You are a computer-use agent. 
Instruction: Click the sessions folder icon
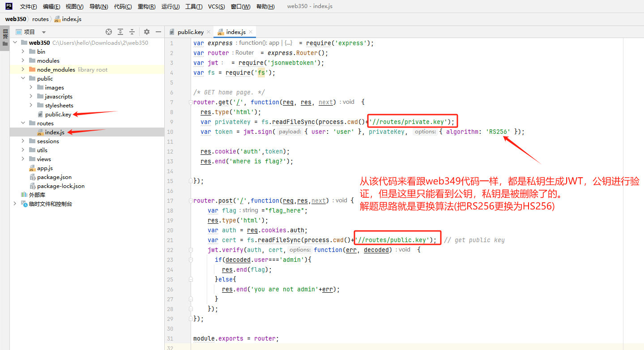click(x=32, y=141)
